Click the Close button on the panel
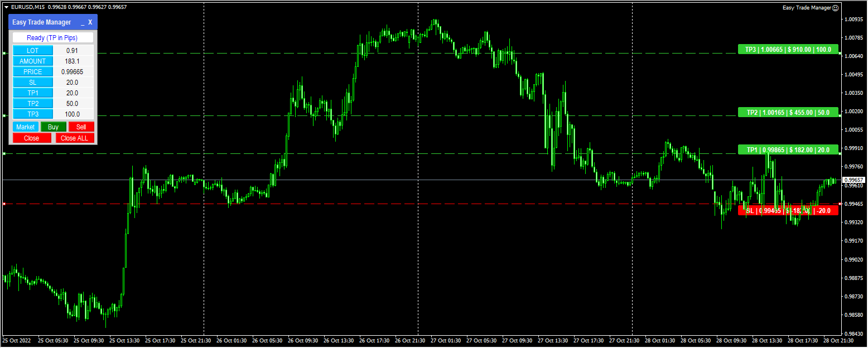The width and height of the screenshot is (868, 348). (x=32, y=138)
